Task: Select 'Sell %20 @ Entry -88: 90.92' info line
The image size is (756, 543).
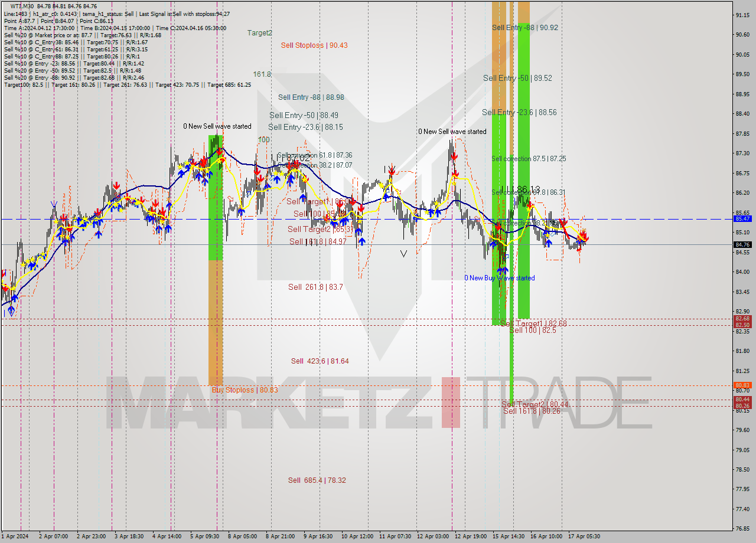Action: point(73,77)
